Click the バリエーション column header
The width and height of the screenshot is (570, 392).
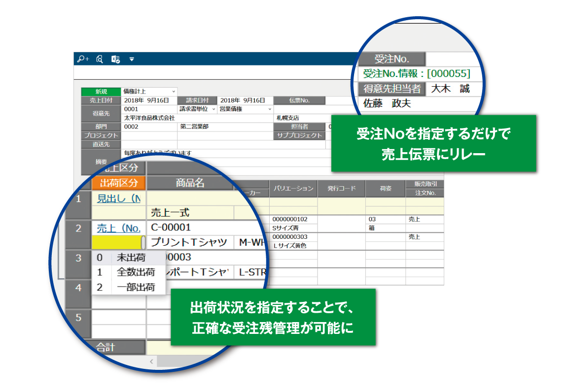[293, 189]
